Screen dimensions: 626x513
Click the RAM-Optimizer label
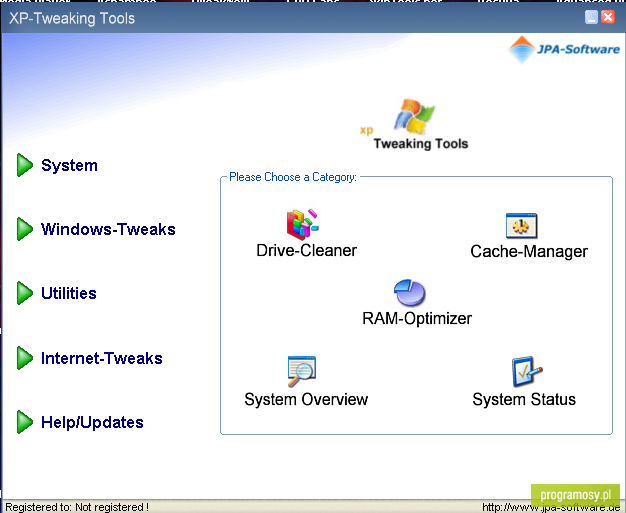tap(417, 319)
